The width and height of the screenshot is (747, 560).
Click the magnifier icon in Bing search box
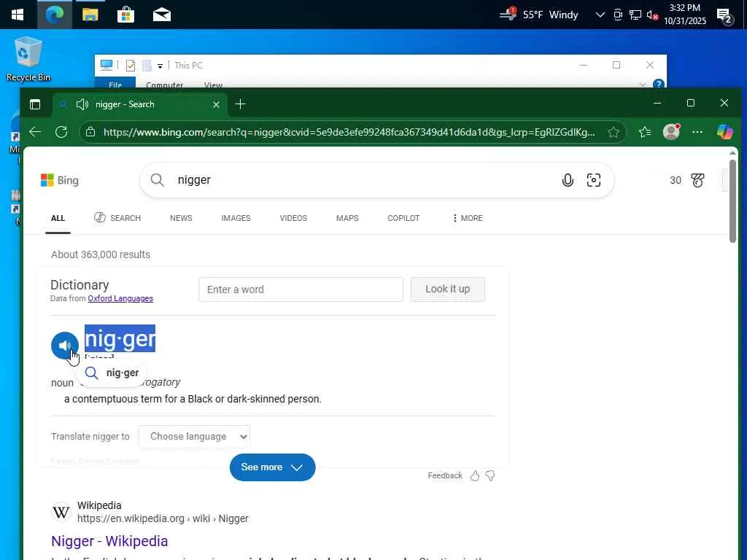[x=157, y=180]
